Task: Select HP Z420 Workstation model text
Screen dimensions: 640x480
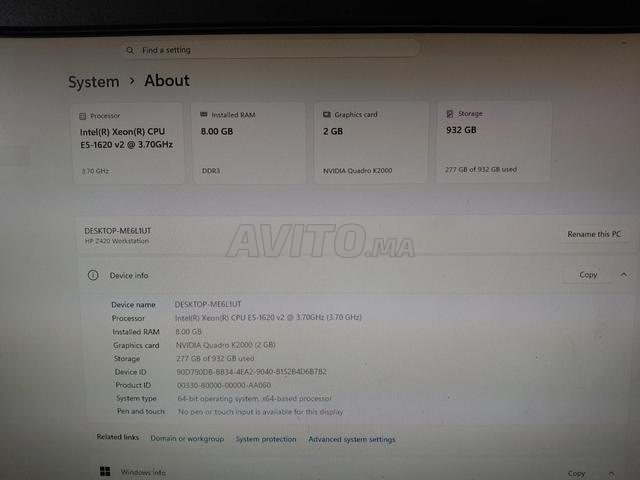Action: [x=117, y=241]
